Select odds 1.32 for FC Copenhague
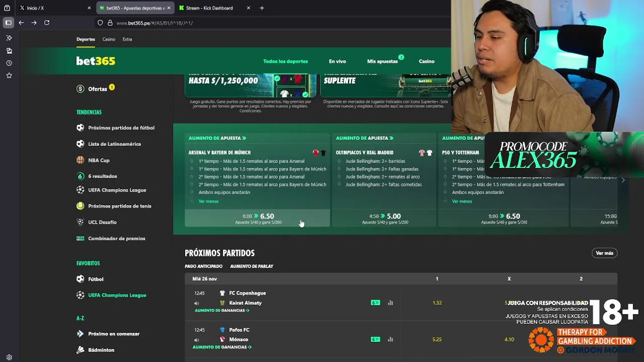This screenshot has width=644, height=362. (437, 303)
